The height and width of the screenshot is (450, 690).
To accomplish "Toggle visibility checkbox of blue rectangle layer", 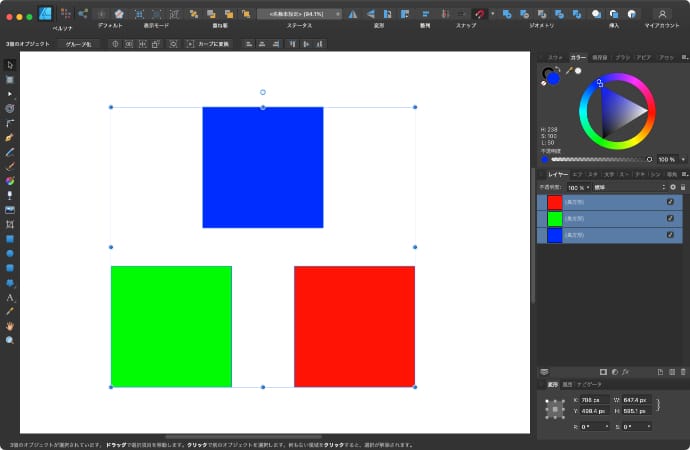I will click(670, 234).
